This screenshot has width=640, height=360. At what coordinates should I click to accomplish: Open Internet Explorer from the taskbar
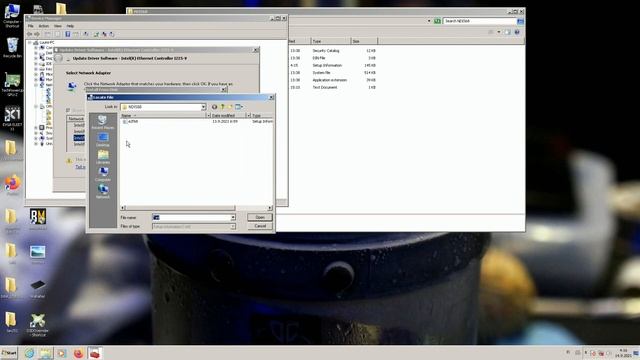[x=29, y=353]
